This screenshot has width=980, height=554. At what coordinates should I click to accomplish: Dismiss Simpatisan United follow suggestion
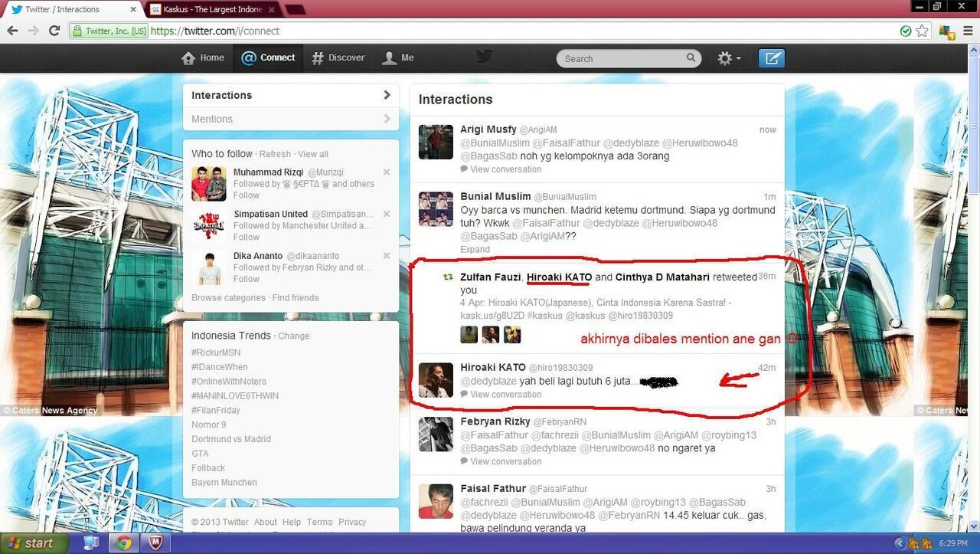coord(387,214)
